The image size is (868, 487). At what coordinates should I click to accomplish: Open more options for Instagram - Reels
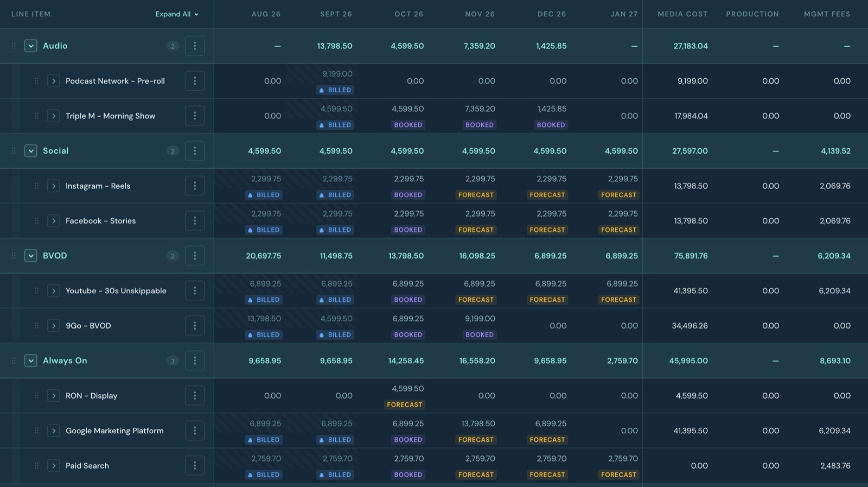195,186
